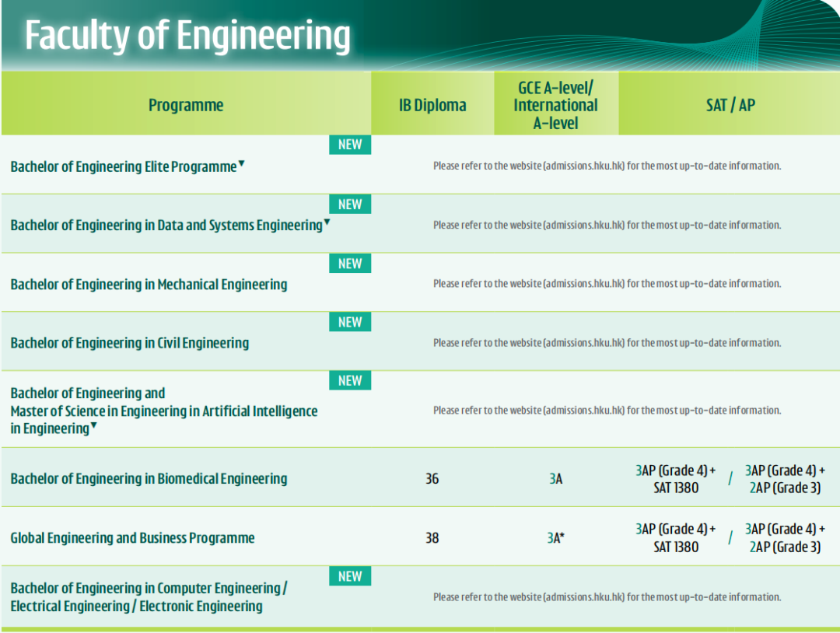Click website note in Computer Engineering row
Image resolution: width=840 pixels, height=633 pixels.
607,597
